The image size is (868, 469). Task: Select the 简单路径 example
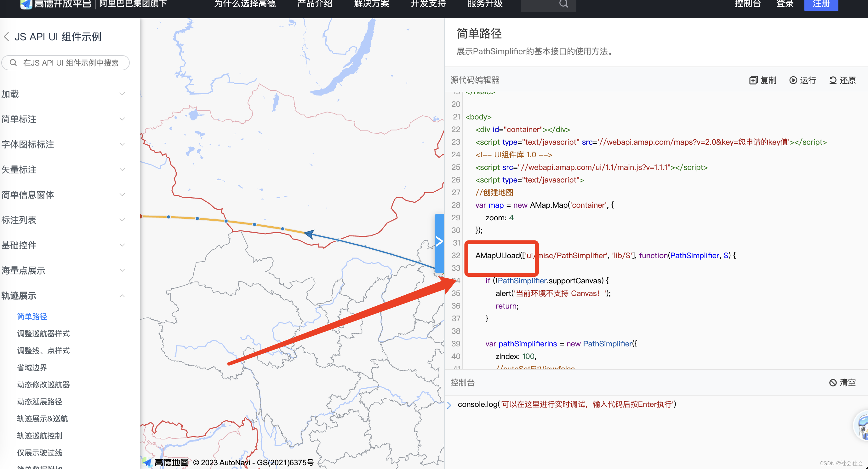(32, 316)
